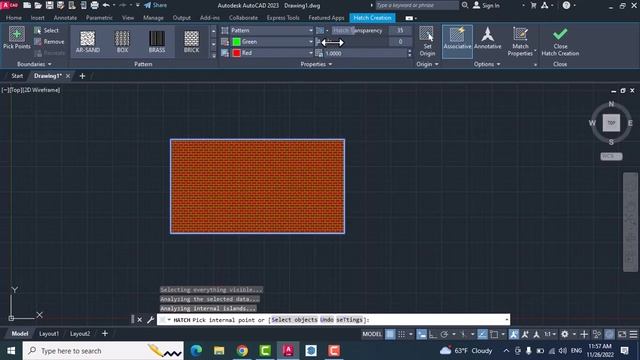Select the BRICK hatch pattern
Screen dimensions: 640x360
point(191,42)
